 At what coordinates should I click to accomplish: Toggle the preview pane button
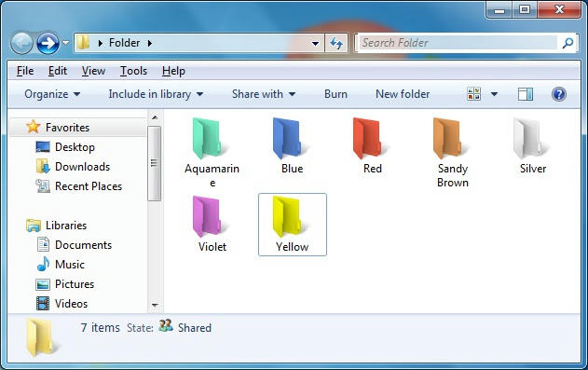point(526,94)
